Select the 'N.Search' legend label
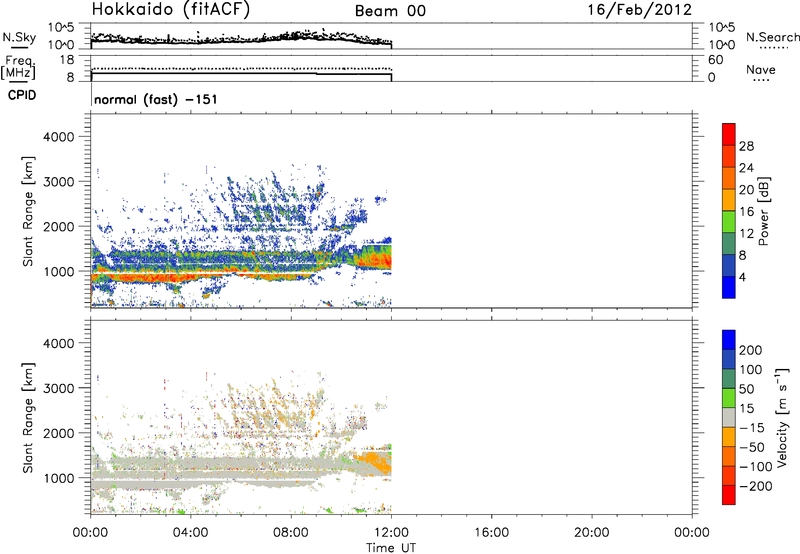 pos(772,37)
